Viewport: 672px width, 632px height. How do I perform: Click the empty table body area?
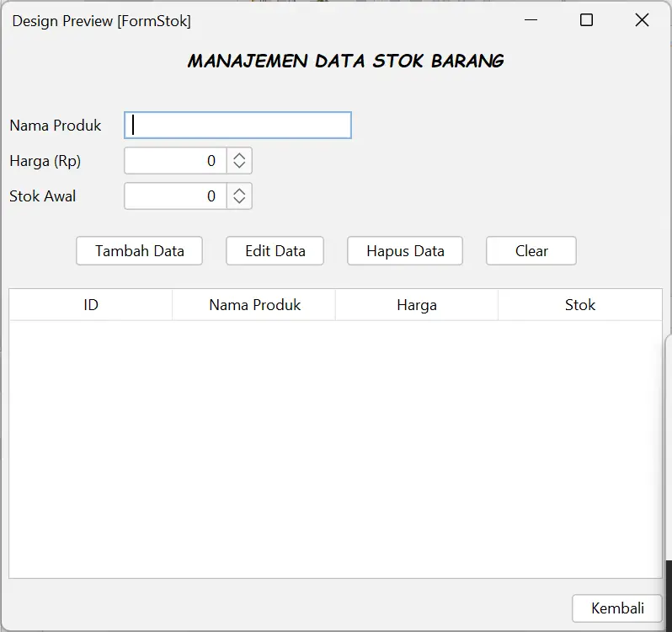click(335, 448)
